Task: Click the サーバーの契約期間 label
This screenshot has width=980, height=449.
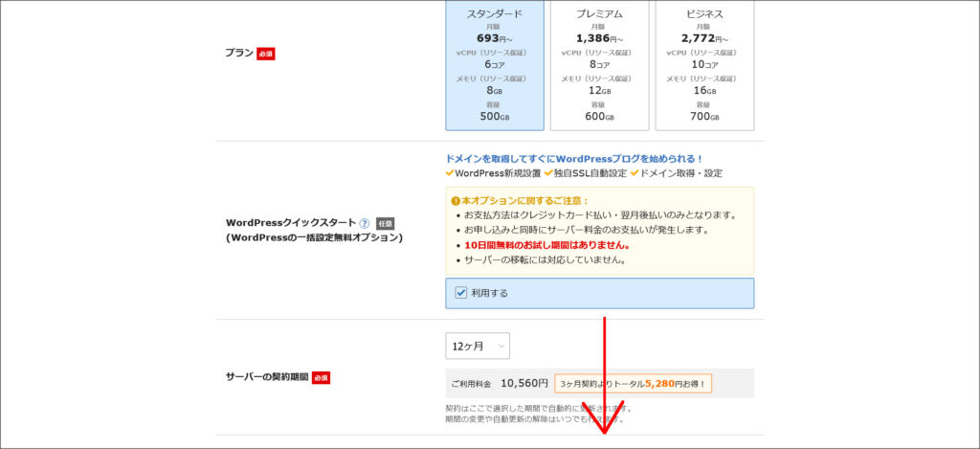Action: tap(267, 377)
